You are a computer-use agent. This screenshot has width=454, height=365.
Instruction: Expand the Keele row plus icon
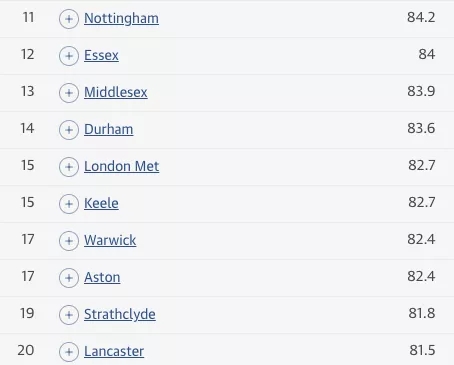(69, 204)
